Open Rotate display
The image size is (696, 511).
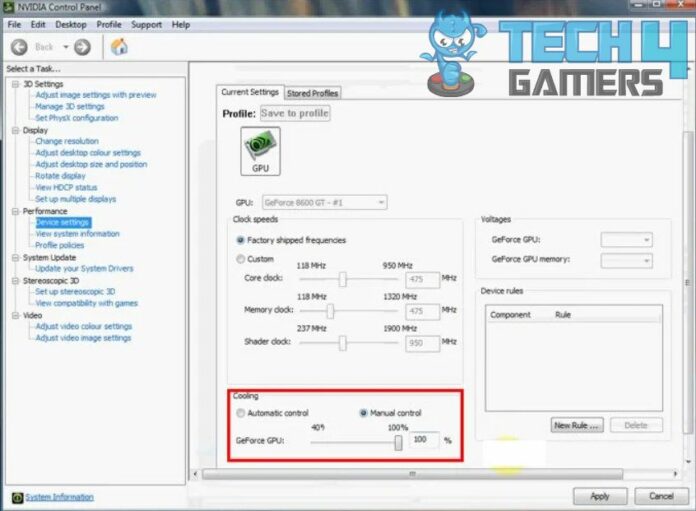60,176
